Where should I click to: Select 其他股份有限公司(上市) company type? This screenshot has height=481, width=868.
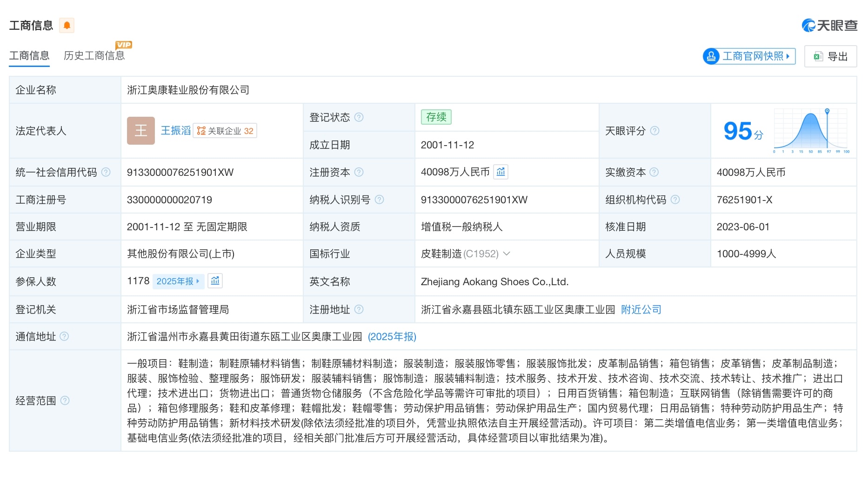point(180,254)
